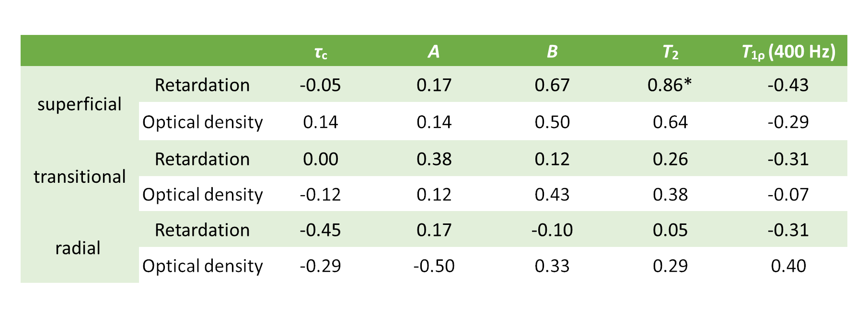
Task: Click the T1ρ (400 Hz) header
Action: [788, 52]
